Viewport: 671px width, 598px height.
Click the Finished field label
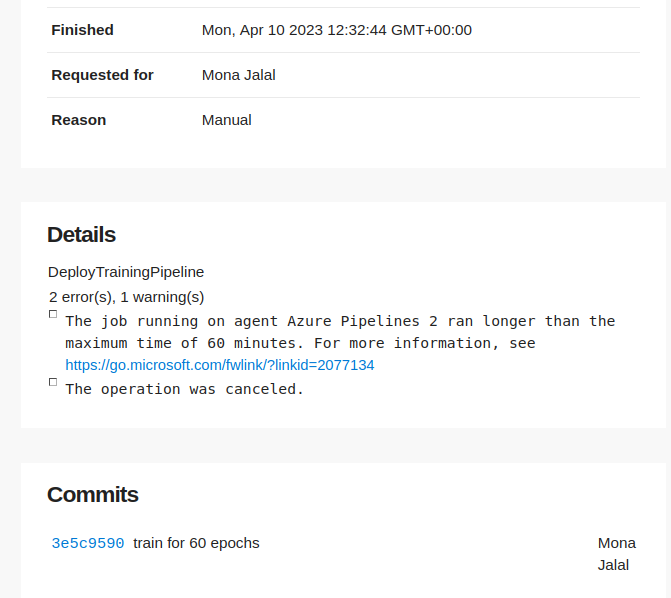coord(82,30)
